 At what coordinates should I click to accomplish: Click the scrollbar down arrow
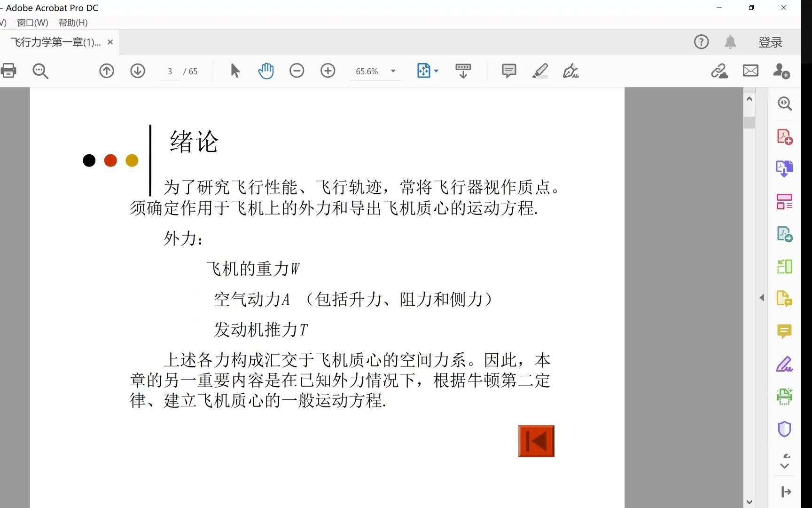749,502
